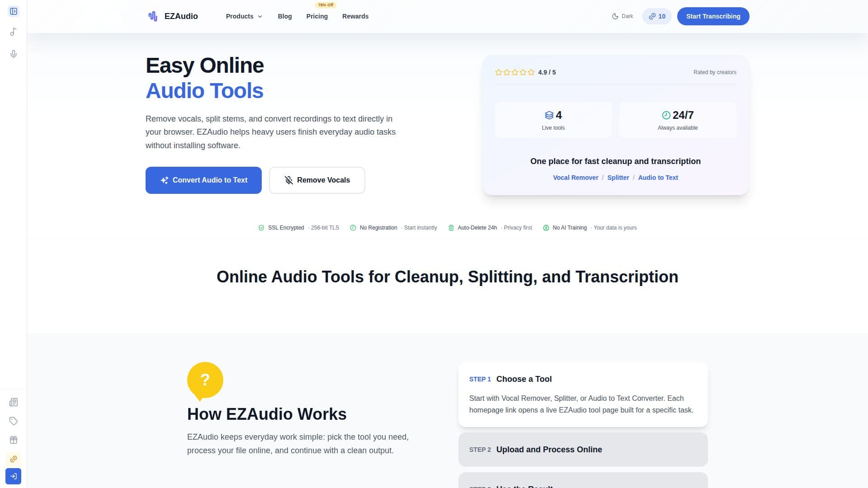Click Start Transcribing button
The width and height of the screenshot is (868, 488).
(713, 16)
